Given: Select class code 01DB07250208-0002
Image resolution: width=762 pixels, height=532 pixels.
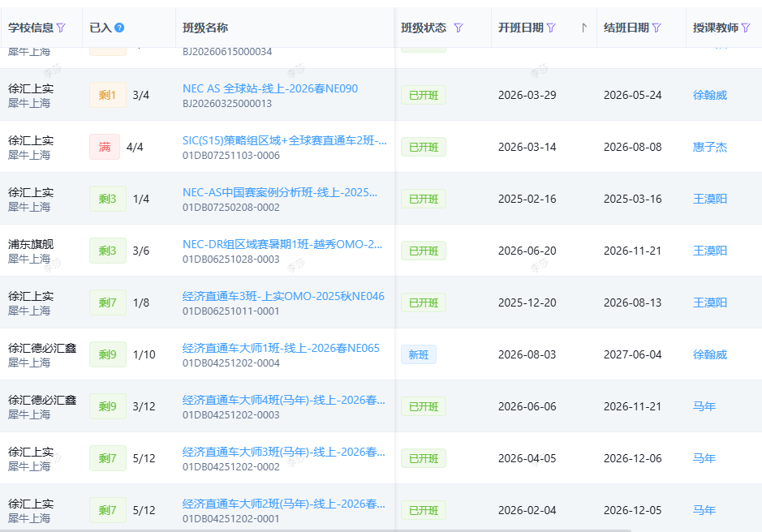Looking at the screenshot, I should click(x=231, y=208).
